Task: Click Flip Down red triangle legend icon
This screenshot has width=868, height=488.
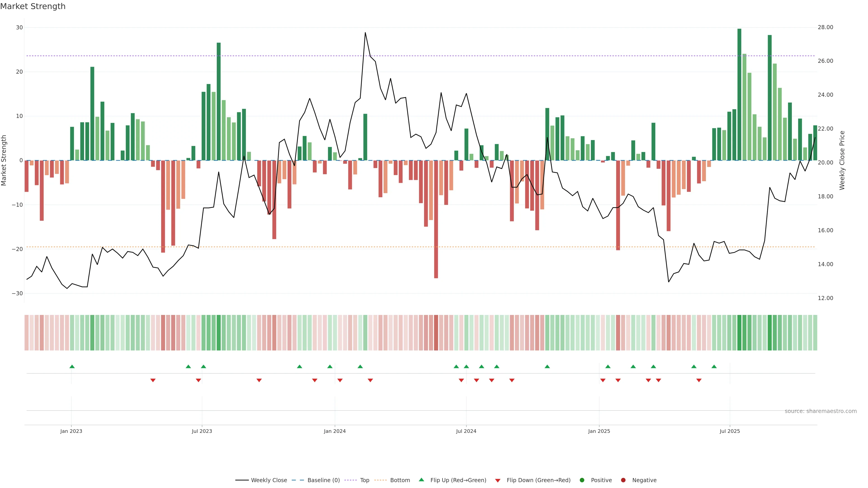Action: (x=498, y=481)
